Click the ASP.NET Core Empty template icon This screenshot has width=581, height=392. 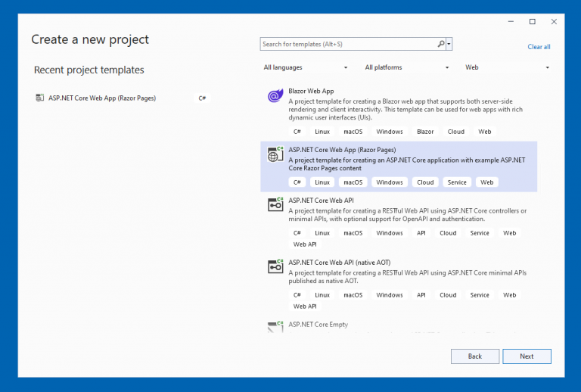(275, 327)
